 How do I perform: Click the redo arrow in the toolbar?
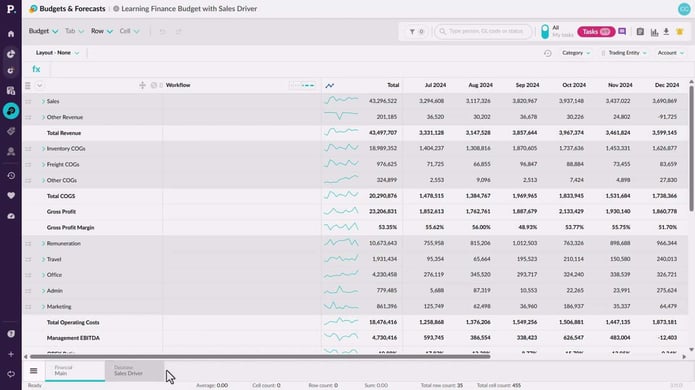[179, 31]
